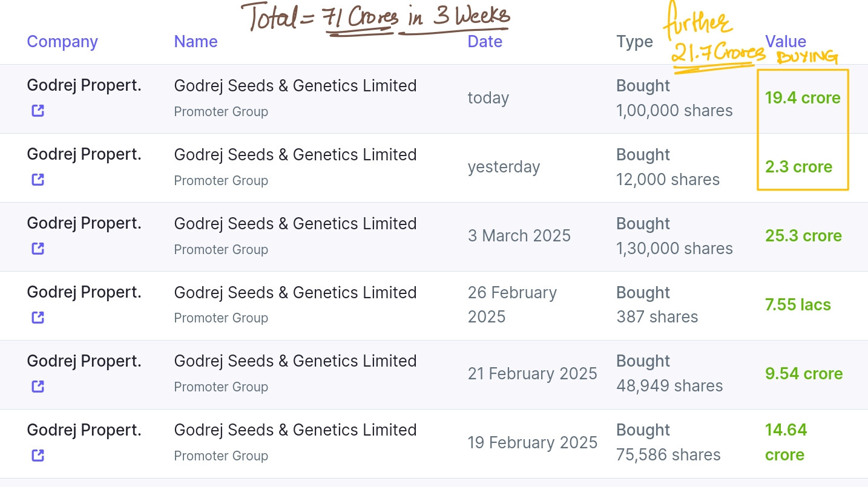Open Godrej Propert. company in today's row
Viewport: 868px width, 487px height.
coord(84,86)
